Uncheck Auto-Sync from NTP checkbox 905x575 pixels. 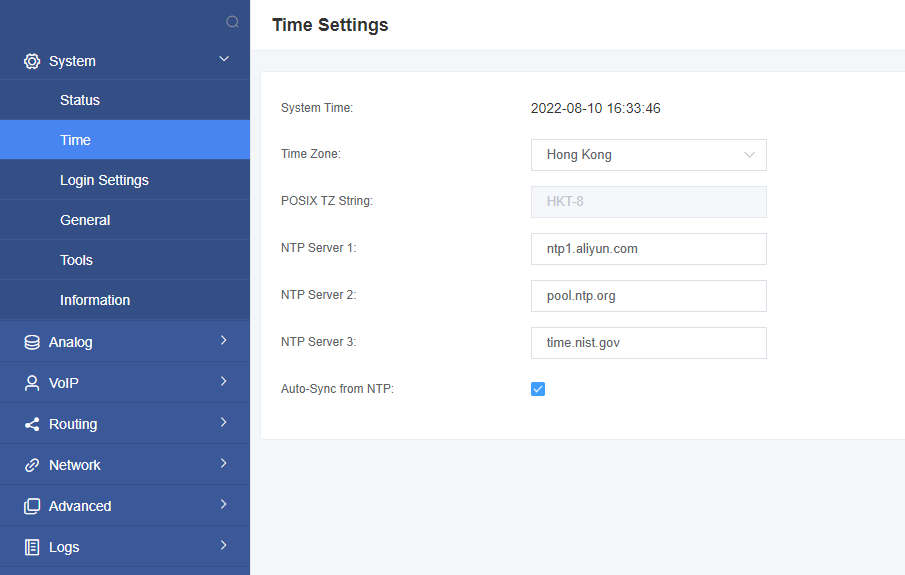538,389
